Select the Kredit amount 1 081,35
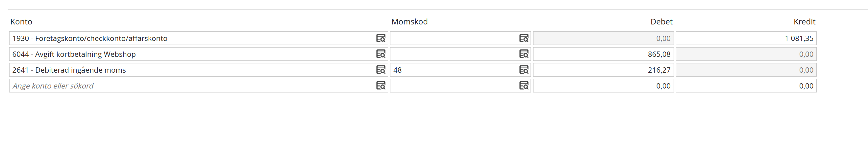 [x=746, y=38]
